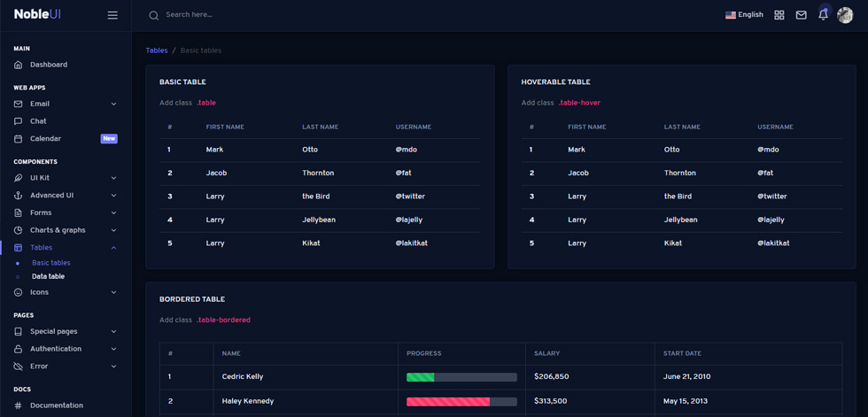Open the English language dropdown

(x=744, y=15)
